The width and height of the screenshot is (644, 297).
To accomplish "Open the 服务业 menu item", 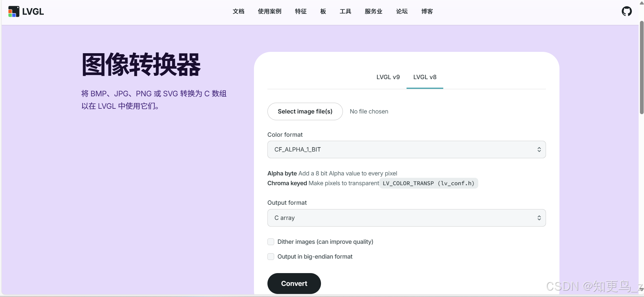I will (x=374, y=11).
